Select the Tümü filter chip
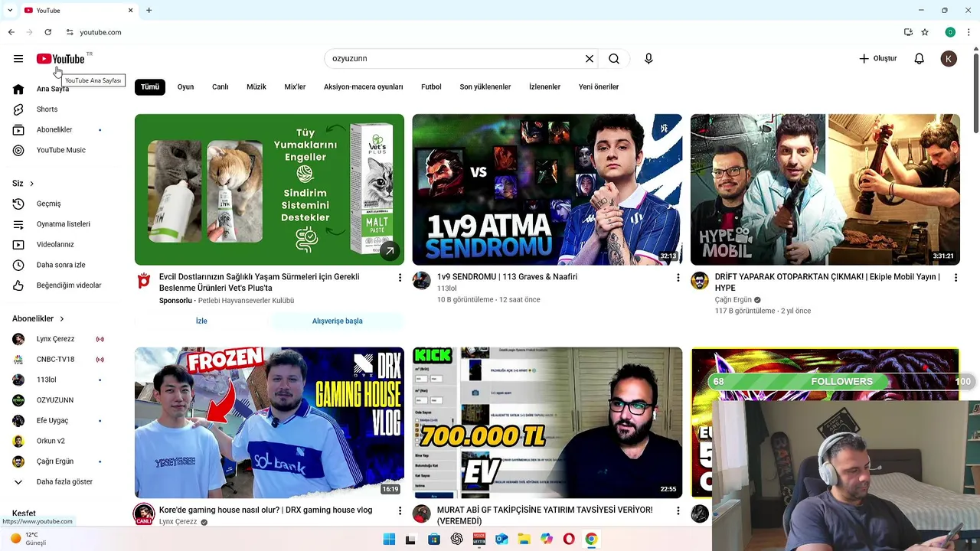980x551 pixels. point(150,86)
